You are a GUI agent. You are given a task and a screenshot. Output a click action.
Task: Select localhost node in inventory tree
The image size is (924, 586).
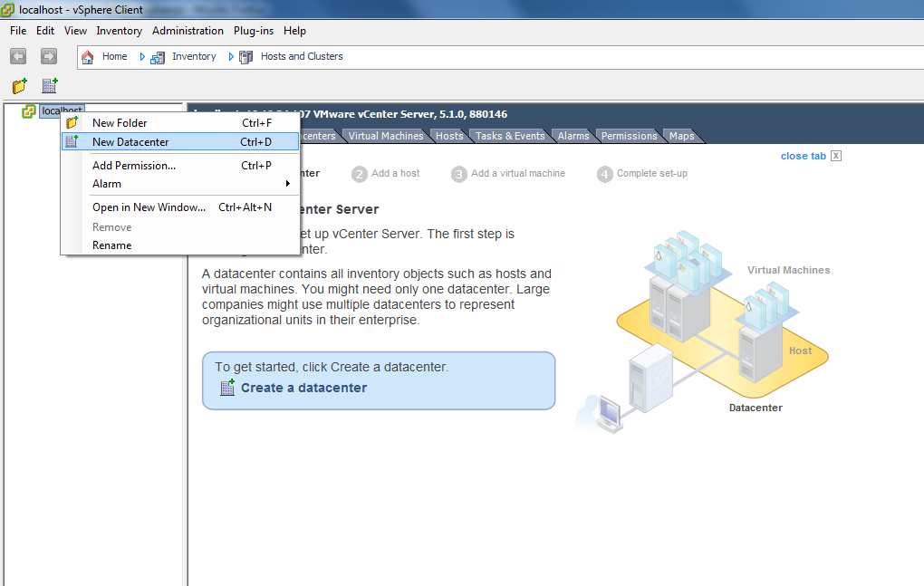62,110
